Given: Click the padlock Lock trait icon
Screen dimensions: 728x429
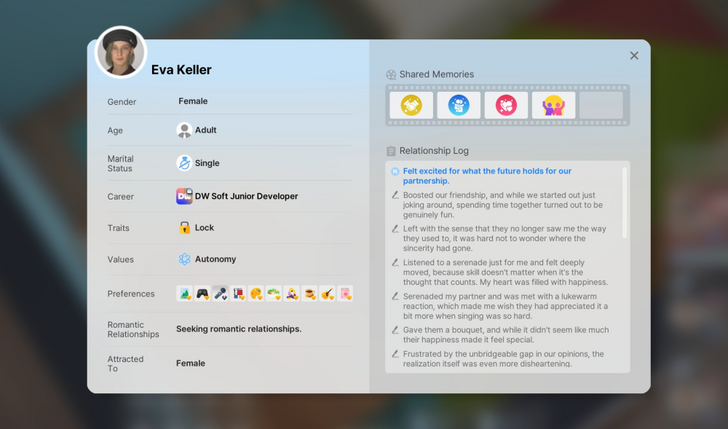Looking at the screenshot, I should [x=184, y=227].
